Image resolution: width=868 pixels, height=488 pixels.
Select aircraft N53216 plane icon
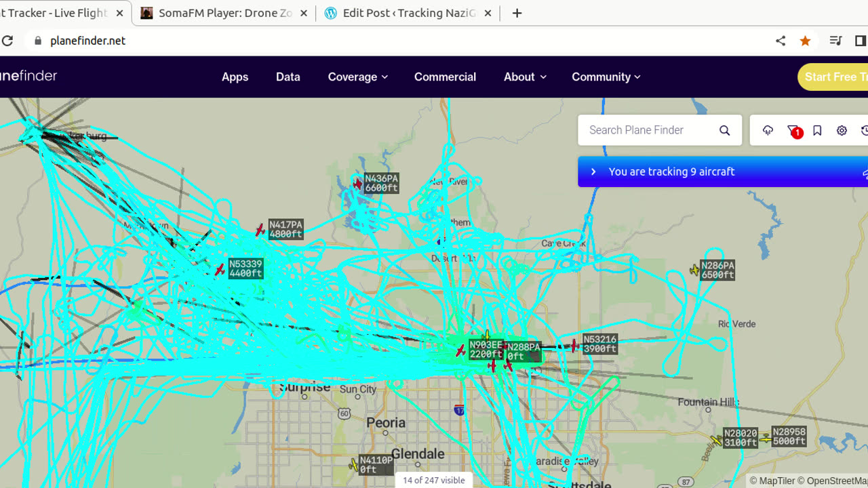point(575,346)
